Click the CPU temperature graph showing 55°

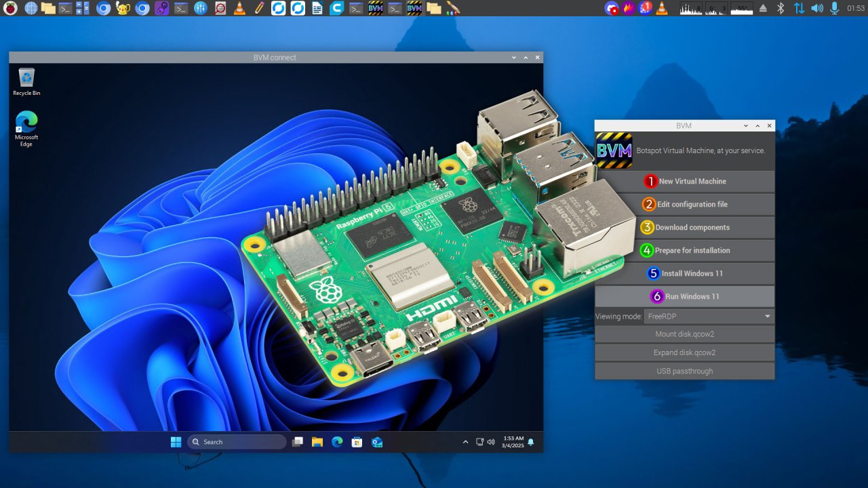(x=743, y=8)
